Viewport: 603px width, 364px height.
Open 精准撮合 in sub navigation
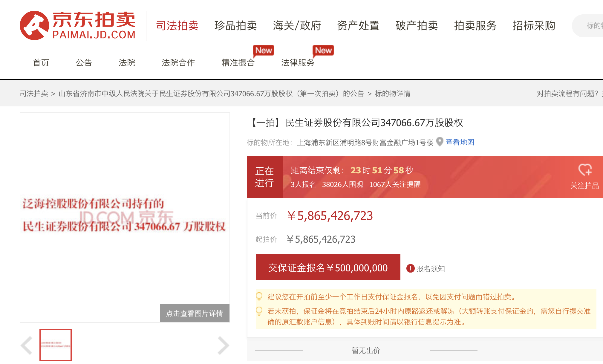pyautogui.click(x=238, y=63)
